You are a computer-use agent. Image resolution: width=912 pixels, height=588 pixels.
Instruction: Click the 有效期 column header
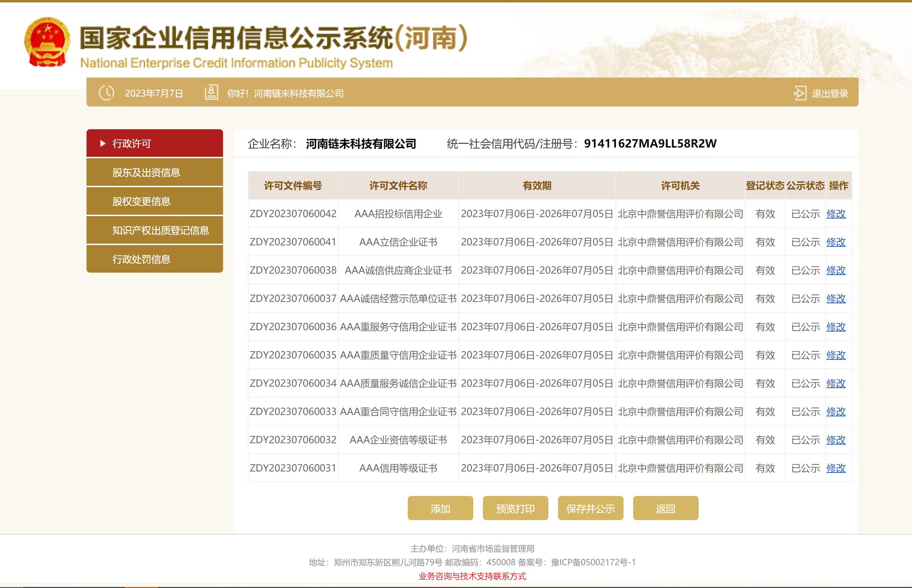pos(537,185)
